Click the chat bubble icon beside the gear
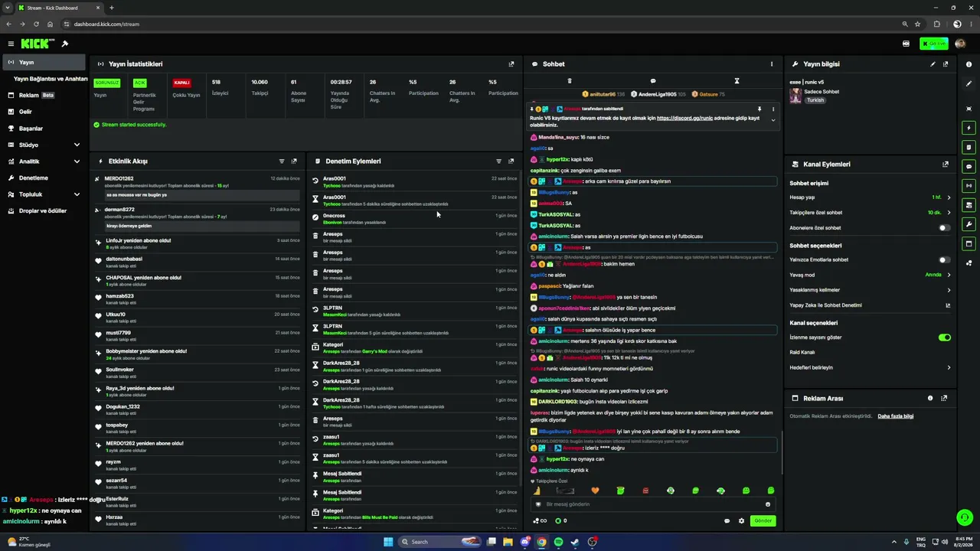This screenshot has height=551, width=980. 727,521
